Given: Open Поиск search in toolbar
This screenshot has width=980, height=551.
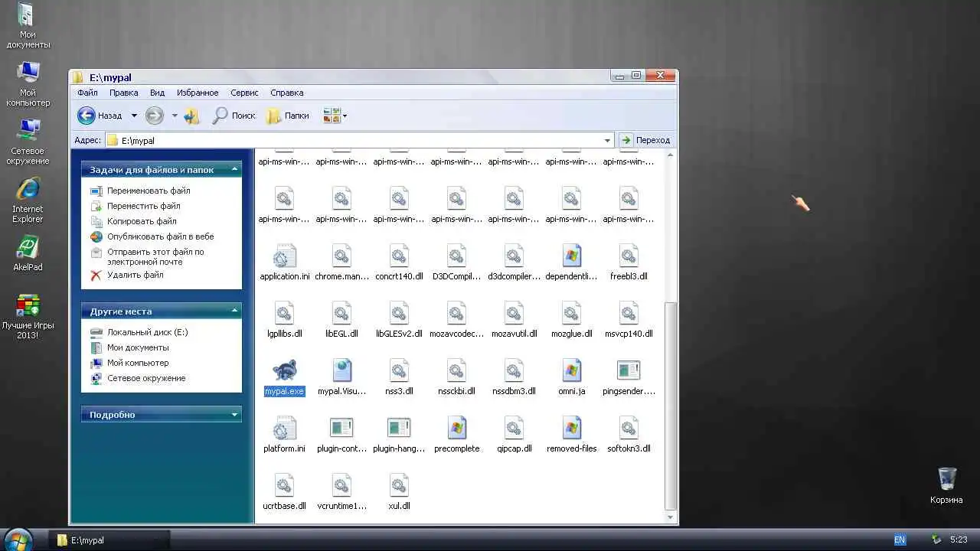Looking at the screenshot, I should click(x=234, y=116).
